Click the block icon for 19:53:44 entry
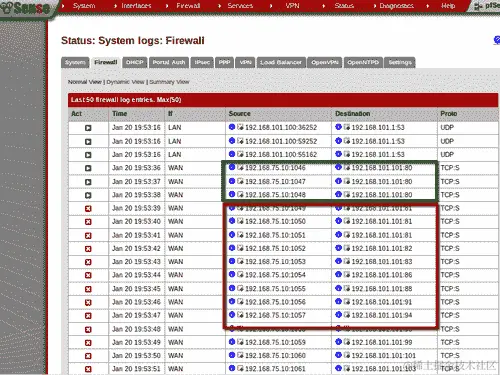The height and width of the screenshot is (375, 500). 88,275
